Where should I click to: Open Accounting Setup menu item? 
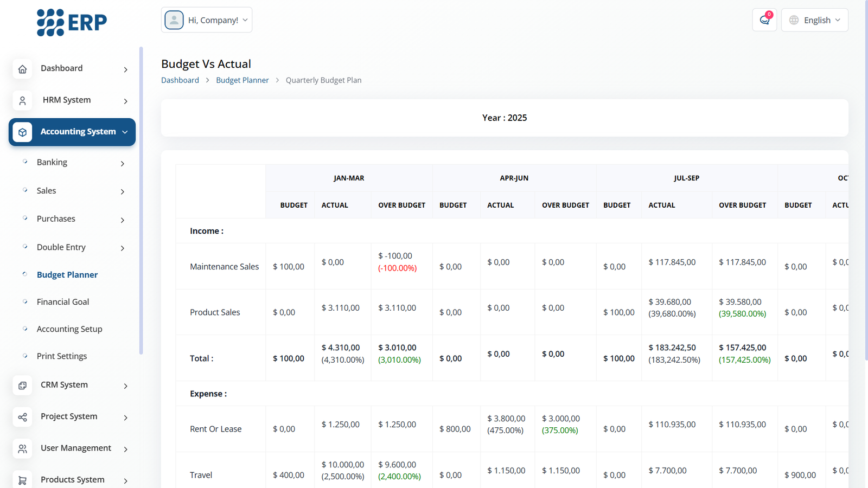[x=69, y=329]
